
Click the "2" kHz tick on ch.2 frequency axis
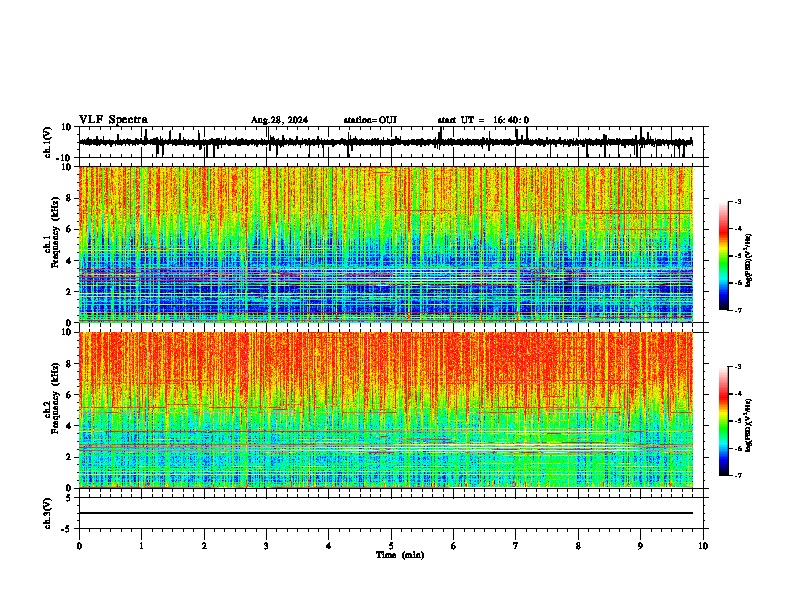(70, 457)
